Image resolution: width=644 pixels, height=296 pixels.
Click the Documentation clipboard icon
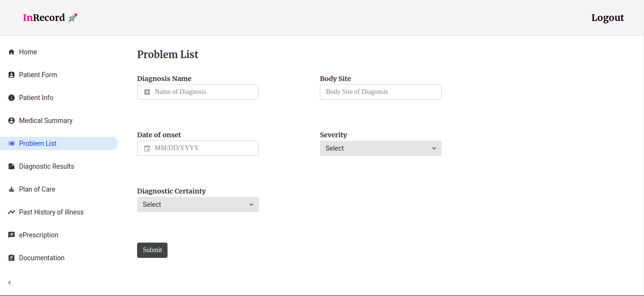pos(11,258)
